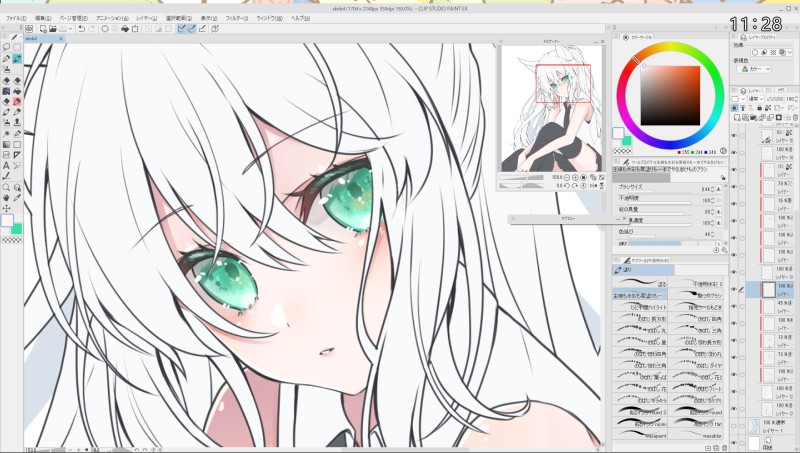Open the ウィンドウ menu

click(269, 18)
